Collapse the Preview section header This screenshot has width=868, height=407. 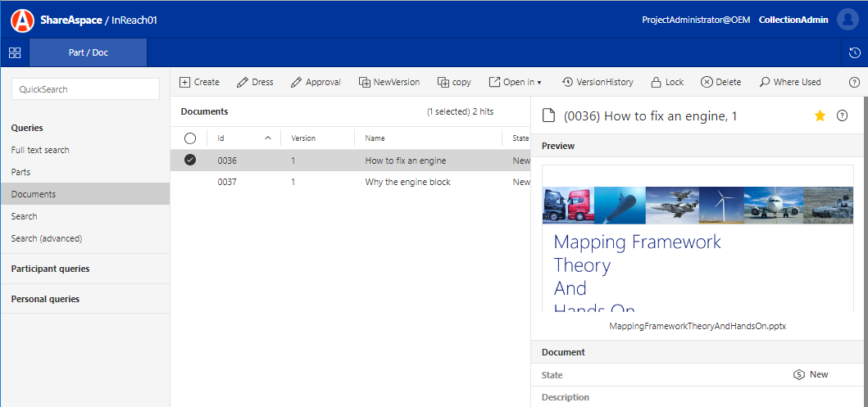click(x=699, y=146)
